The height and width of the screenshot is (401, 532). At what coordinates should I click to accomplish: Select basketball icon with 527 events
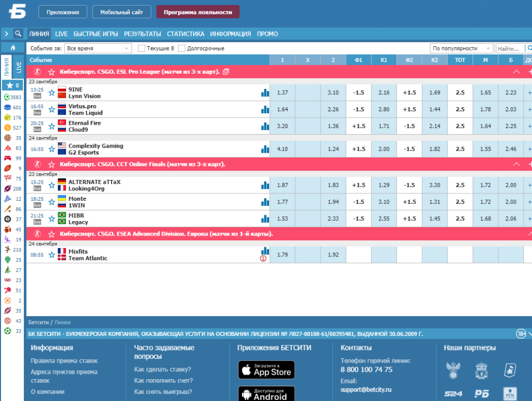click(7, 127)
